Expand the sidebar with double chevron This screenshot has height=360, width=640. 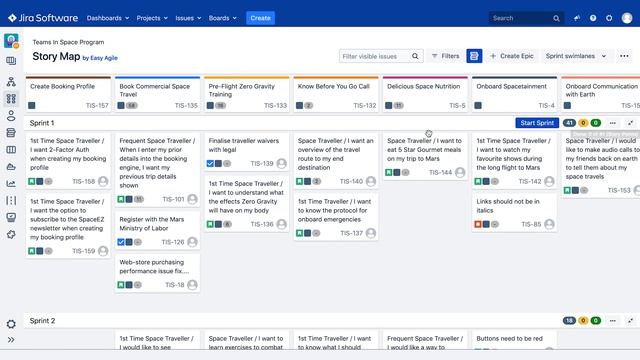point(11,340)
